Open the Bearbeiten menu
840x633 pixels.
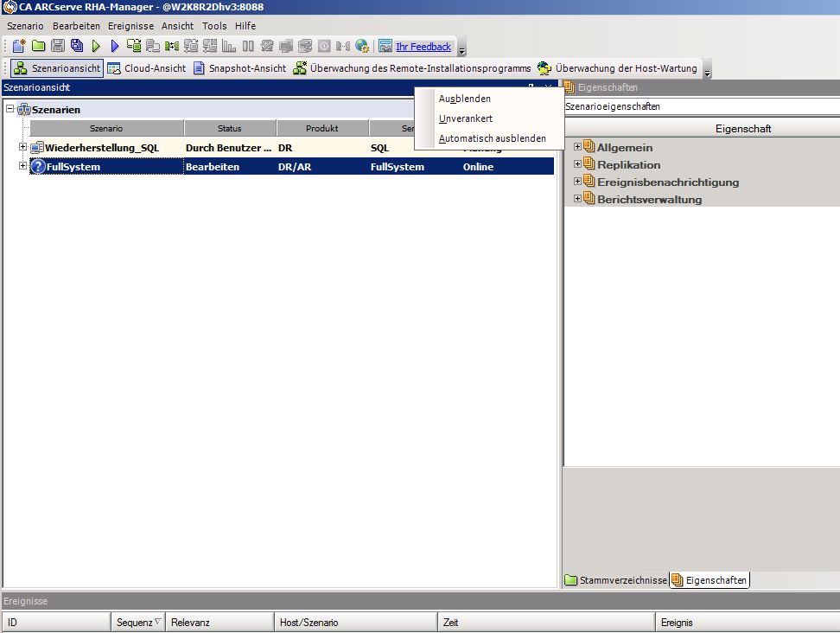[x=76, y=26]
